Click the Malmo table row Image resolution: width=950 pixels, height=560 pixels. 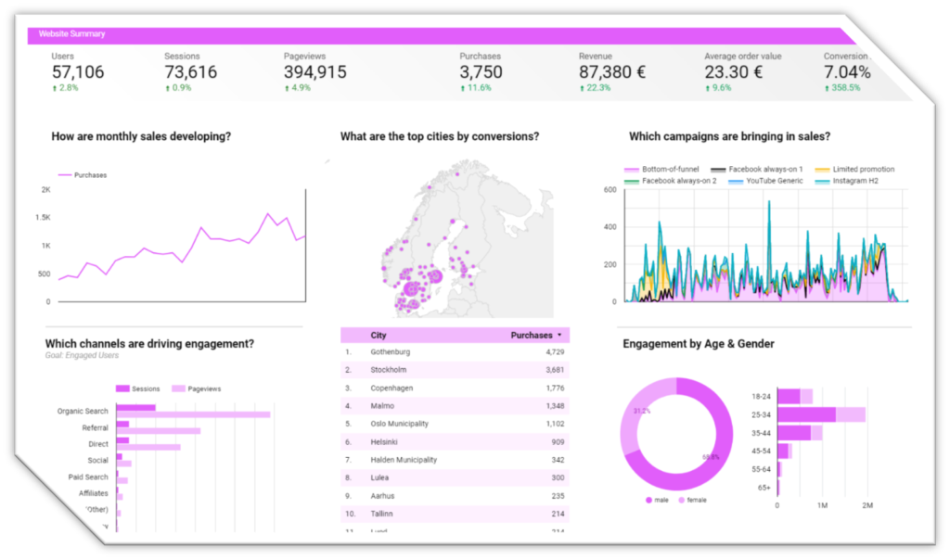(455, 405)
